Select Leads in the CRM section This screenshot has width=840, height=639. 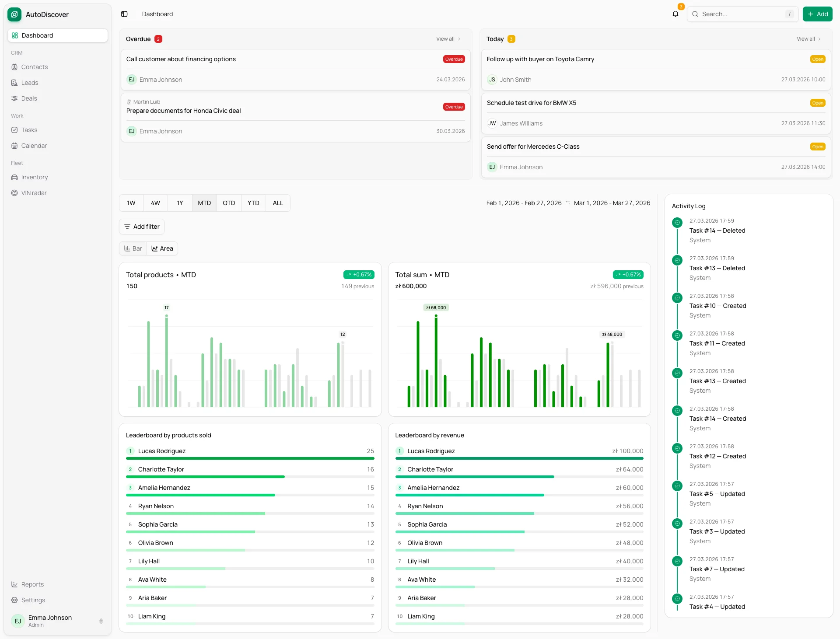coord(31,83)
